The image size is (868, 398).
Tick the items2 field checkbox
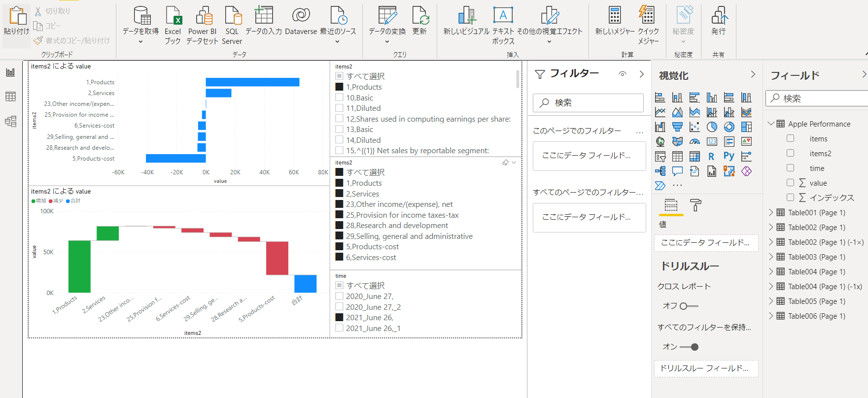click(x=790, y=153)
